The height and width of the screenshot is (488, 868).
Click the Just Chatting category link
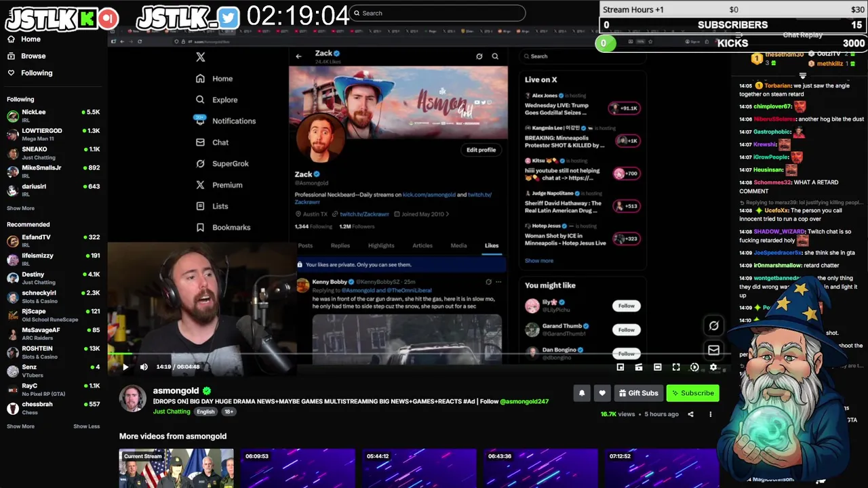172,411
